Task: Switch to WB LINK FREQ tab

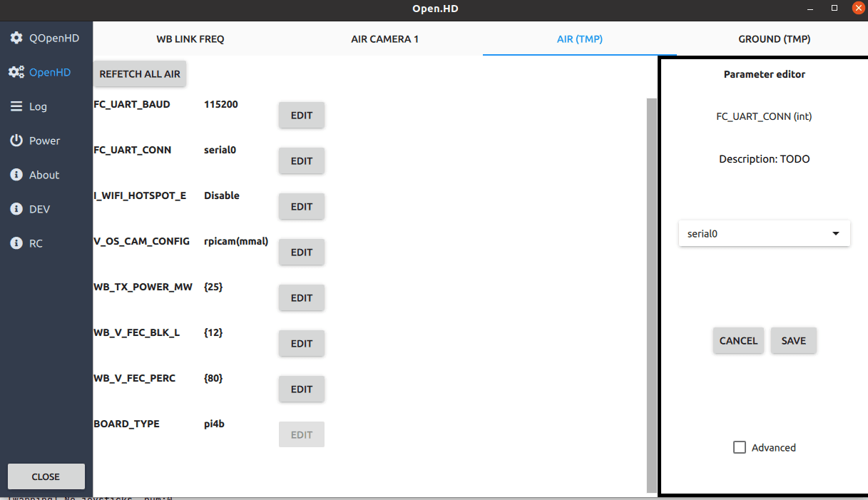Action: click(x=190, y=39)
